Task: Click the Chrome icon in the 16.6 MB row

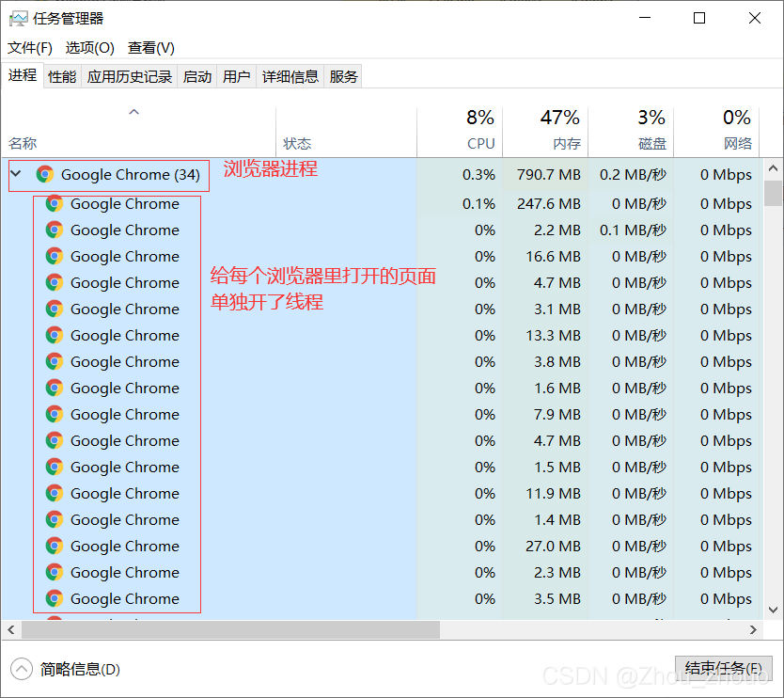Action: click(x=55, y=256)
